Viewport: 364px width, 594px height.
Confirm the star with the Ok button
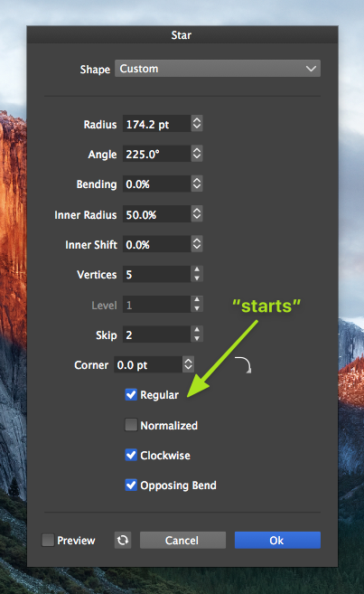click(277, 540)
